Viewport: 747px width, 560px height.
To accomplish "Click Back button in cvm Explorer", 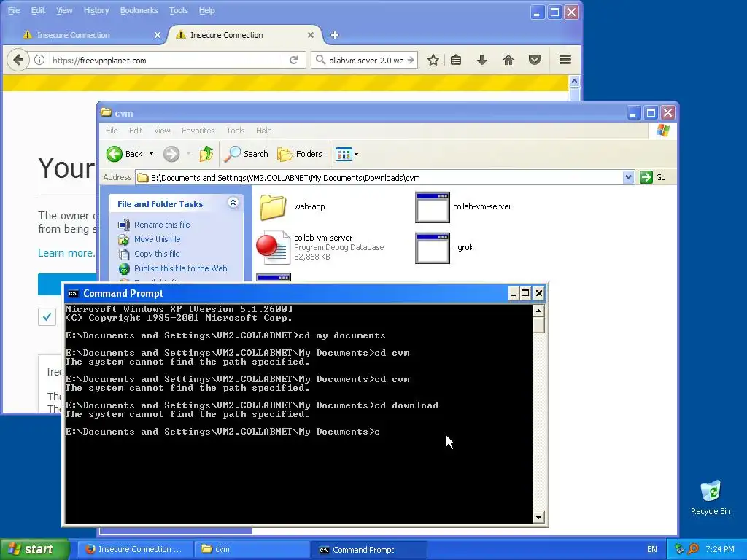I will pos(124,154).
